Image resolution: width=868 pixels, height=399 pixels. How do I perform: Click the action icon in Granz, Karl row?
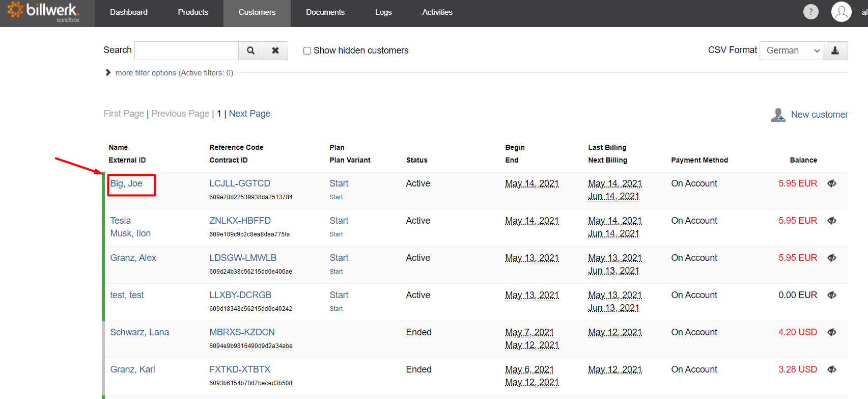(832, 369)
